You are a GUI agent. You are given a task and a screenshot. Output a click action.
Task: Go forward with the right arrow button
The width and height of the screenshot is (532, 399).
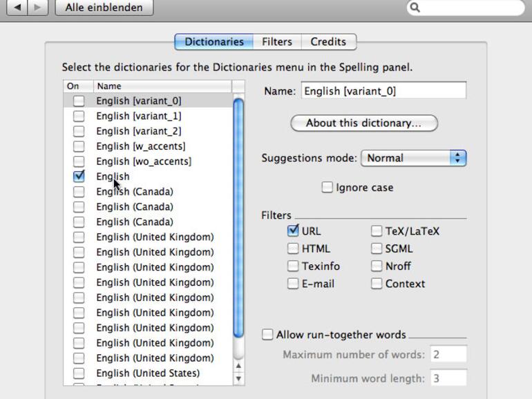pyautogui.click(x=37, y=7)
